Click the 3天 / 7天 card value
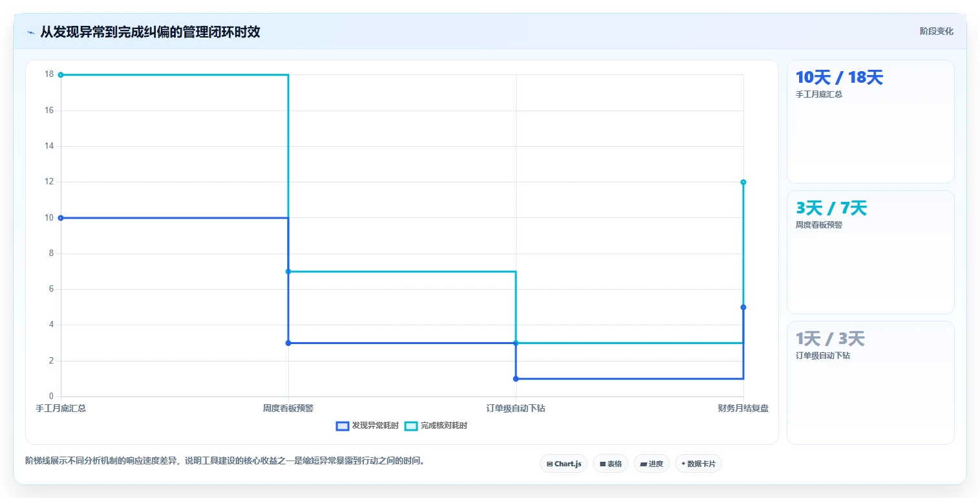 point(831,208)
